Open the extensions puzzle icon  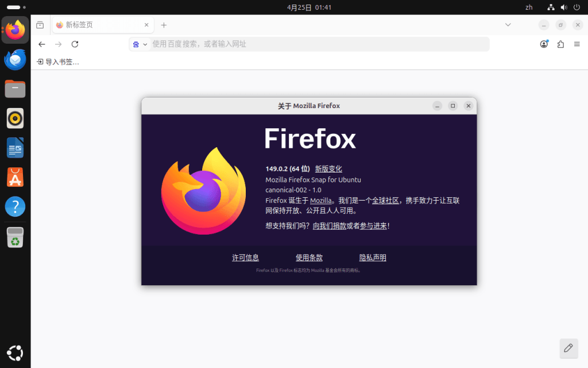[x=560, y=44]
